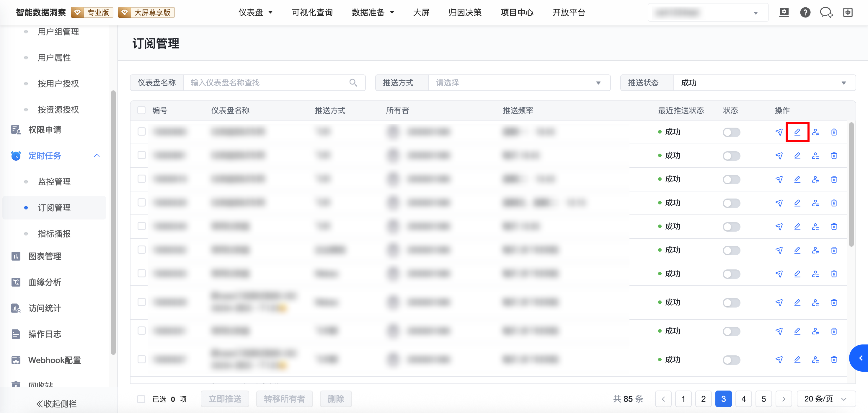
Task: Click transfer owner icon in fourth row
Action: 815,203
